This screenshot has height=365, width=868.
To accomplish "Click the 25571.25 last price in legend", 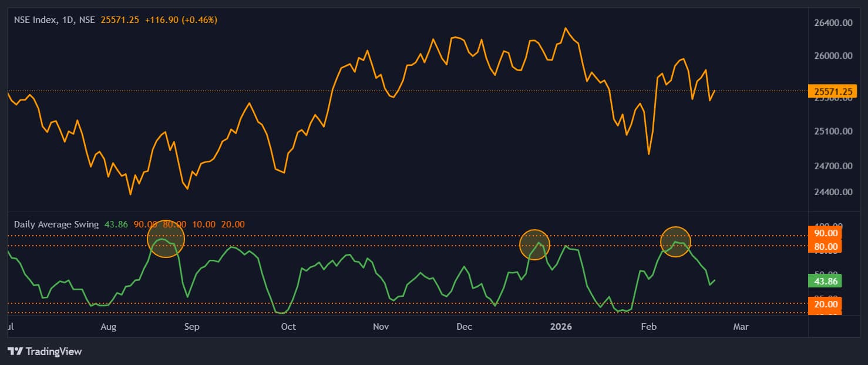I will point(120,20).
